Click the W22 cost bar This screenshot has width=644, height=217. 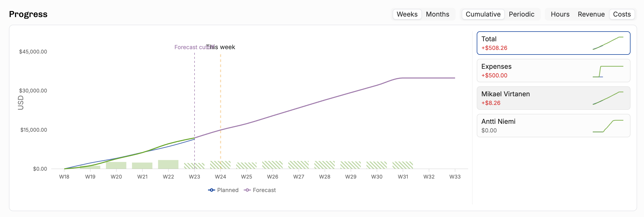(168, 164)
